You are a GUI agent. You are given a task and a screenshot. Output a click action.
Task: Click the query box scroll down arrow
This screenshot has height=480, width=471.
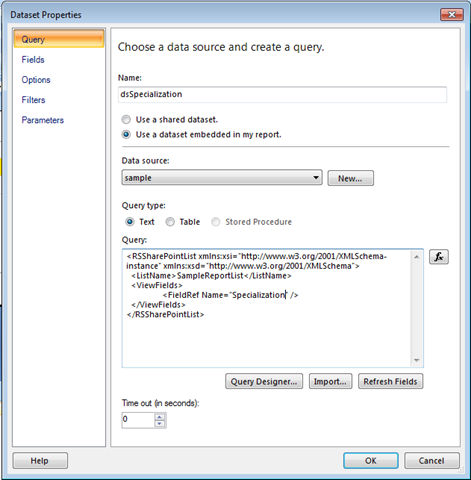point(417,360)
